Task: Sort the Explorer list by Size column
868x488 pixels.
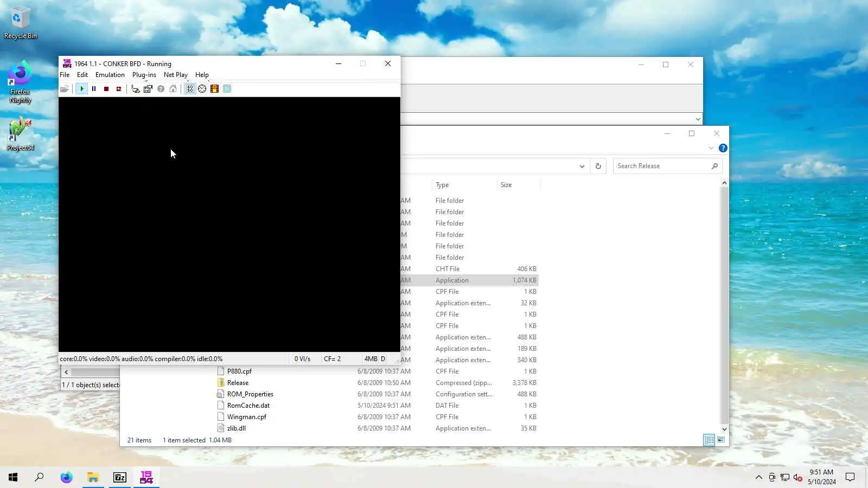Action: coord(518,185)
